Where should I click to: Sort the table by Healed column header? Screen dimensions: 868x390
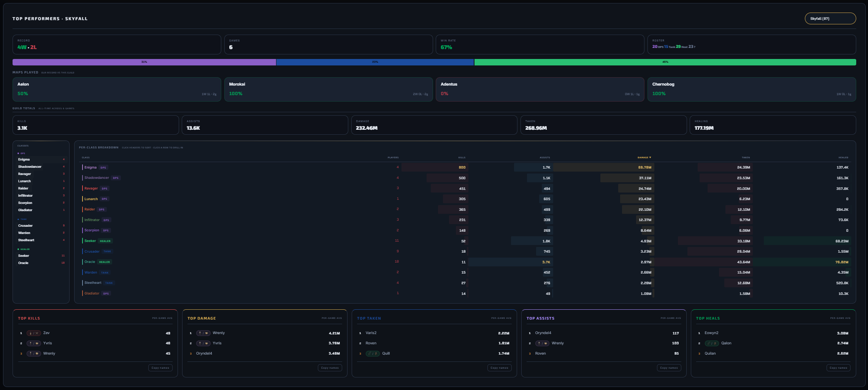pyautogui.click(x=843, y=158)
